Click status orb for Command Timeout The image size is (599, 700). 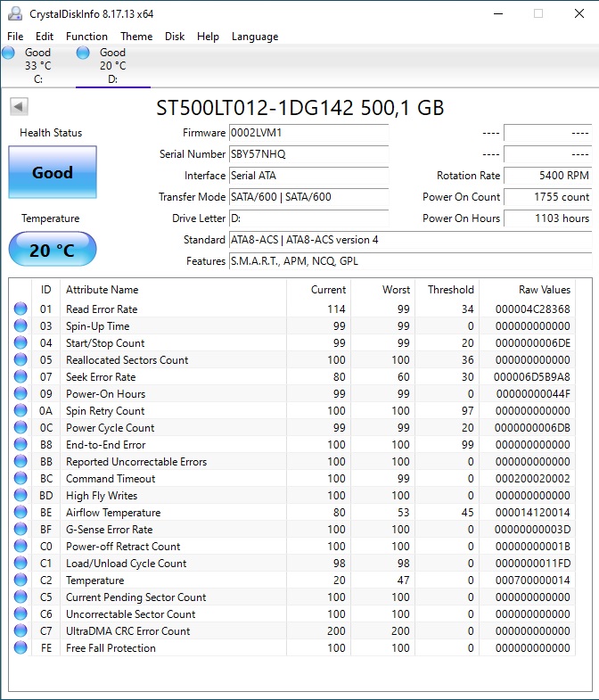coord(21,478)
